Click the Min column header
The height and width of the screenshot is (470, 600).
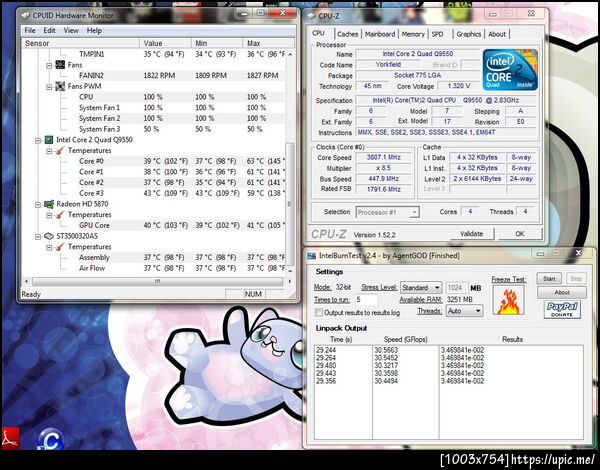point(217,43)
